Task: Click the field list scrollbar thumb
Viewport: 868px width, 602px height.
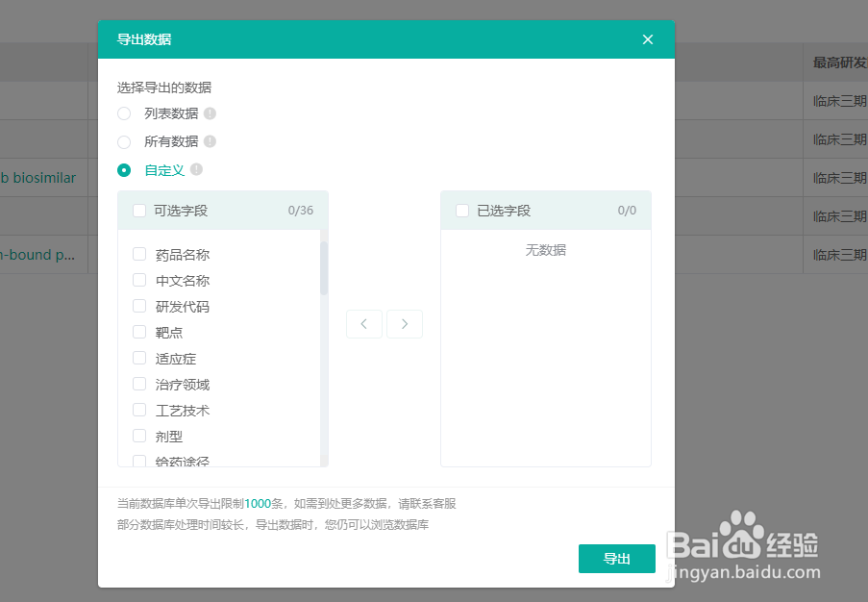Action: 324,268
